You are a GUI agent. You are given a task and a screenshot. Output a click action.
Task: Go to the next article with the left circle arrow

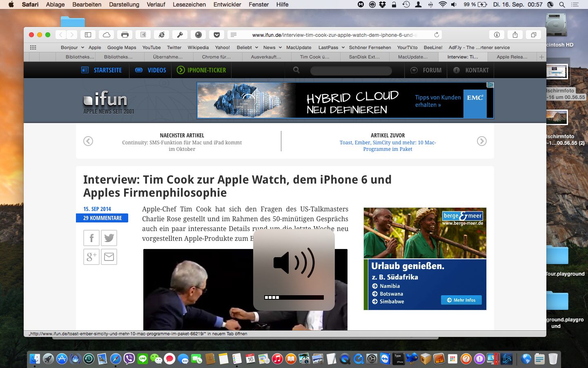[x=88, y=141]
